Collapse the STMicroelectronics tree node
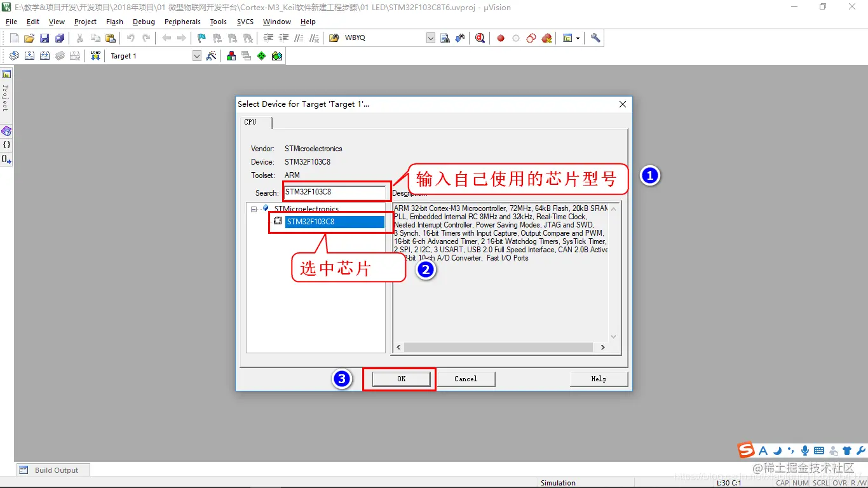The width and height of the screenshot is (868, 488). [x=254, y=208]
